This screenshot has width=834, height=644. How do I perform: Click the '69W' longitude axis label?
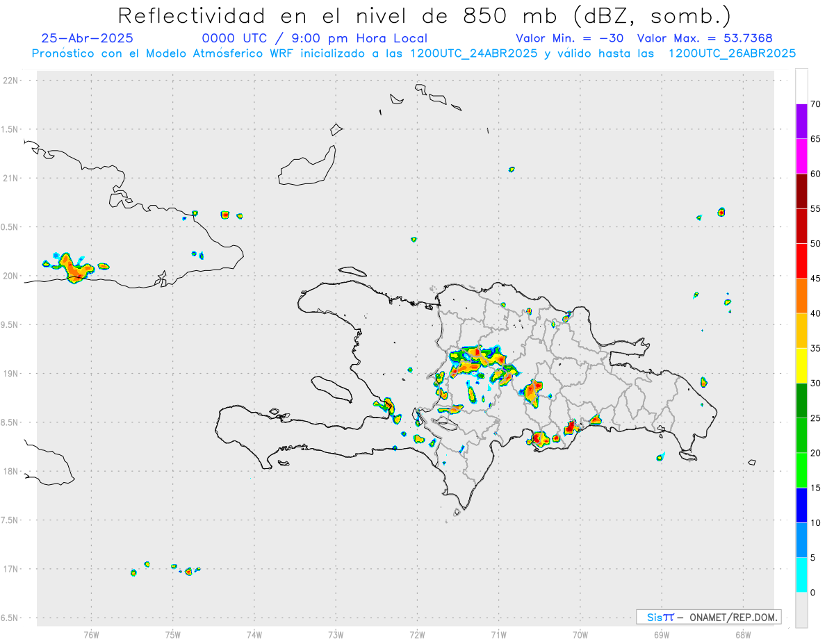661,634
